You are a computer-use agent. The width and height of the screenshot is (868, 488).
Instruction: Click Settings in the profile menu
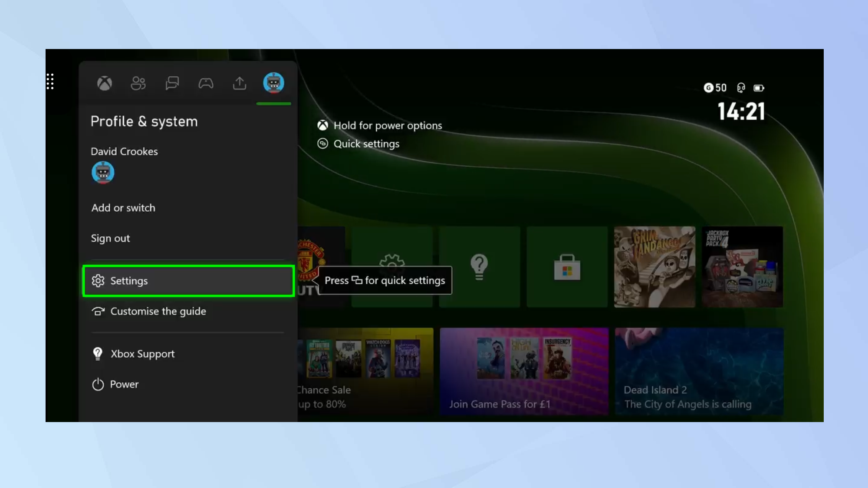click(188, 281)
